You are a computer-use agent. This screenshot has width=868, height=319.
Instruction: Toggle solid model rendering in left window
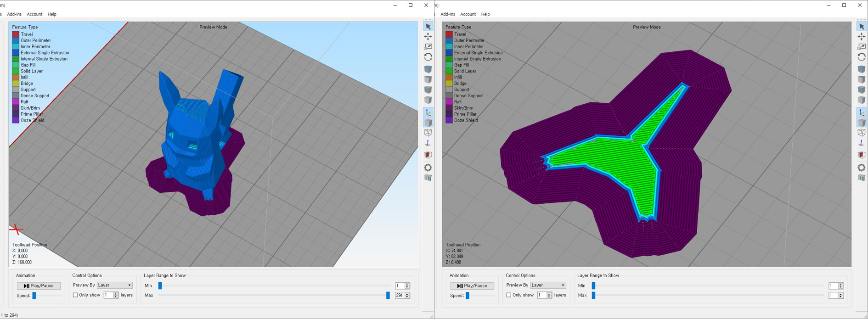click(428, 123)
